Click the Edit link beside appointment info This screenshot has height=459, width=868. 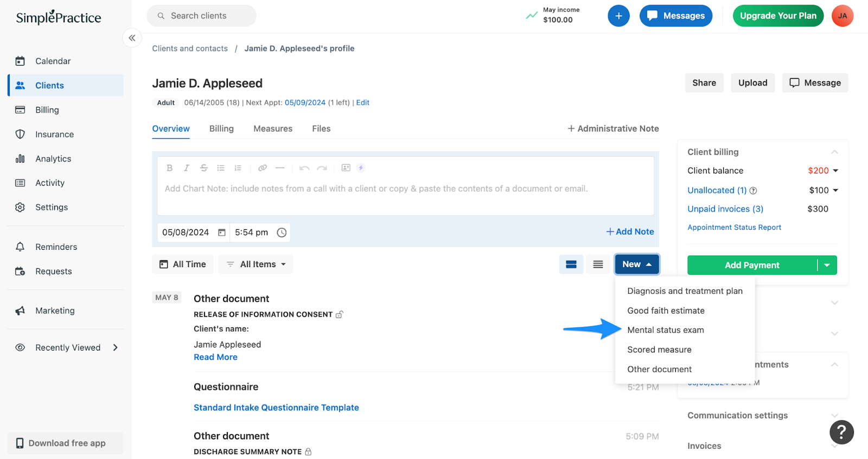pyautogui.click(x=363, y=102)
